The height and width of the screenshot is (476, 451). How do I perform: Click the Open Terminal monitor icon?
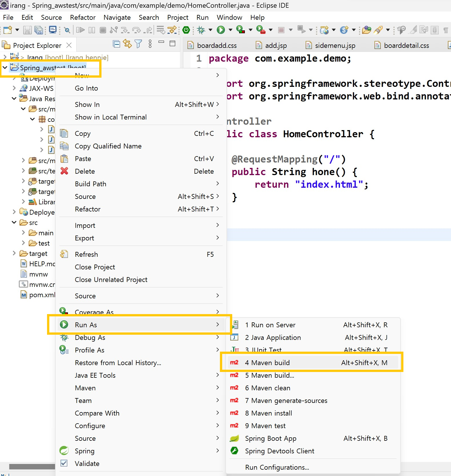pyautogui.click(x=53, y=30)
